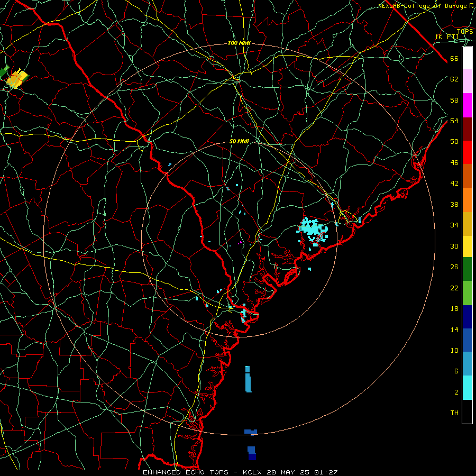Click the "20 MAY 25 01:27" timestamp
The width and height of the screenshot is (476, 476).
(302, 472)
